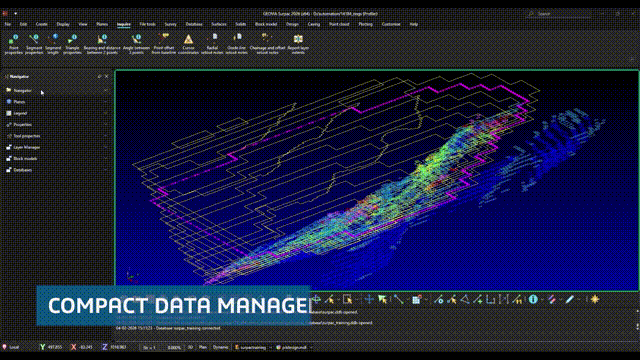640x360 pixels.
Task: Toggle the 3D mode in status bar
Action: coord(190,347)
